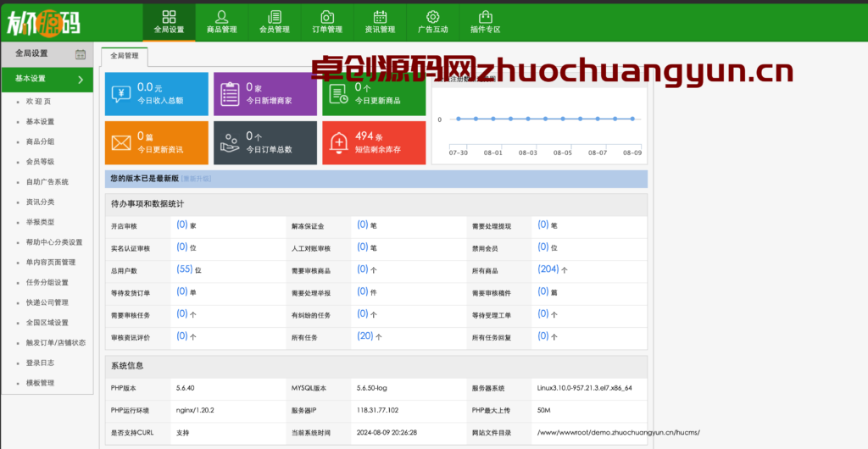Image resolution: width=868 pixels, height=449 pixels.
Task: Click the 所有商品 (204) count link
Action: (548, 269)
